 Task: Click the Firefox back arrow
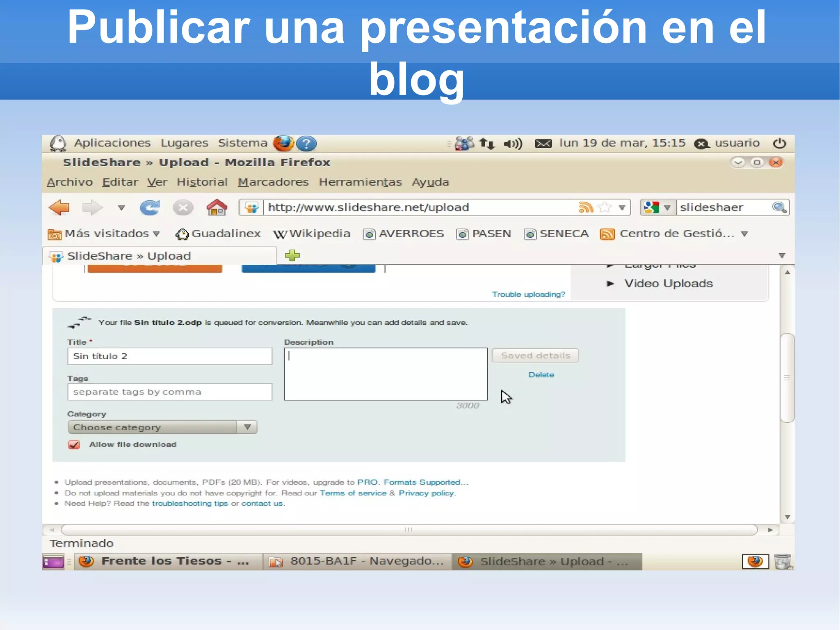(59, 208)
